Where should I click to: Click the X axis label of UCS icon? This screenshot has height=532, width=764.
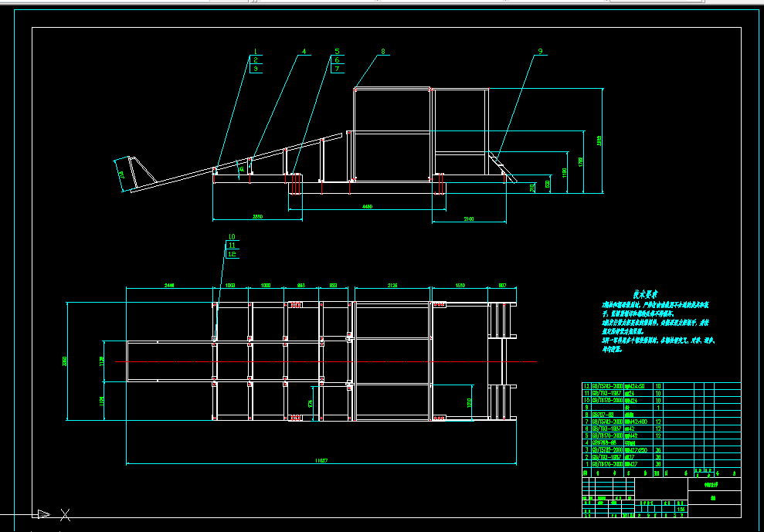click(x=66, y=514)
